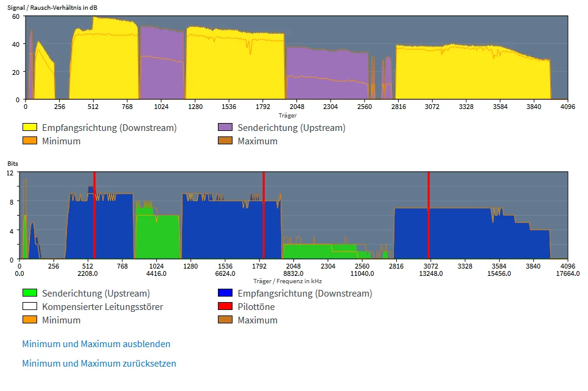
Task: Click the Bits chart axis title
Action: click(12, 164)
